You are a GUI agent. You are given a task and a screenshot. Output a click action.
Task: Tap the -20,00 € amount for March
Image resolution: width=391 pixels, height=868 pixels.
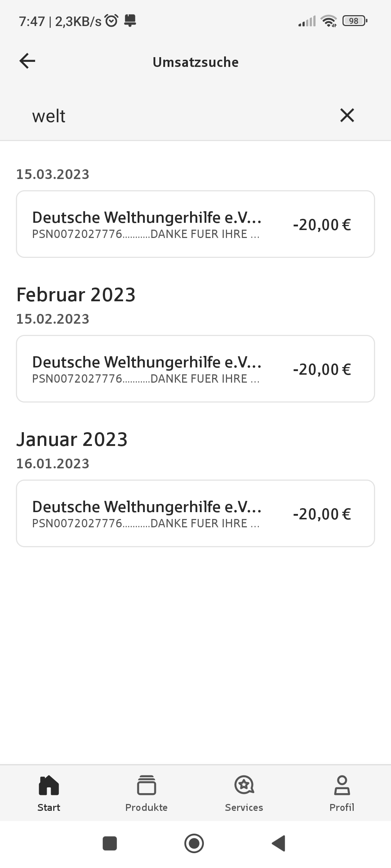[x=322, y=225]
